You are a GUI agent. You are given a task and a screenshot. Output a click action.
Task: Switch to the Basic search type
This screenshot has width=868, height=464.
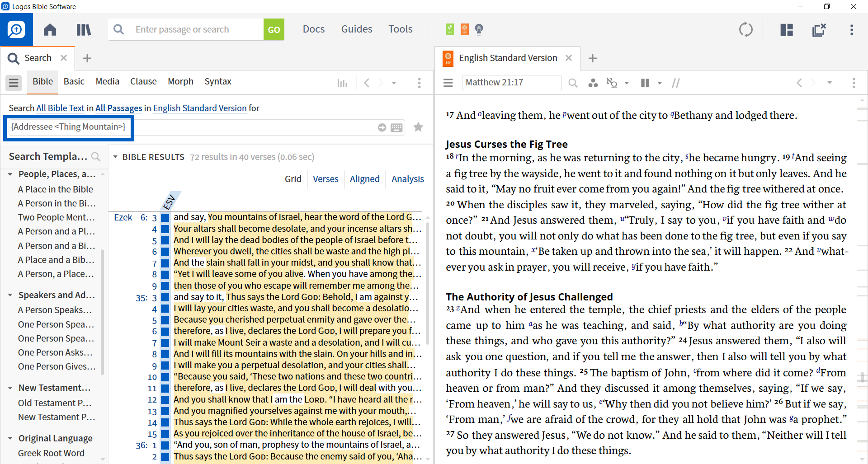tap(74, 82)
